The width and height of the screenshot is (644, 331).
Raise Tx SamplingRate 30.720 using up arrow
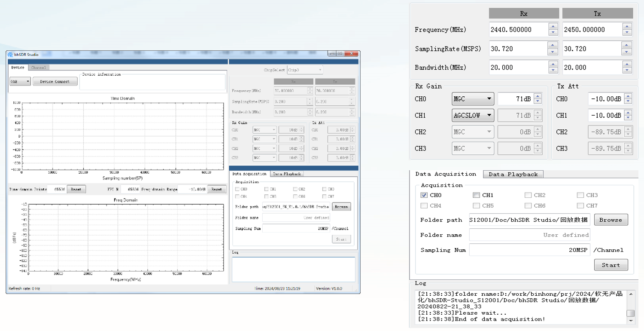click(627, 45)
